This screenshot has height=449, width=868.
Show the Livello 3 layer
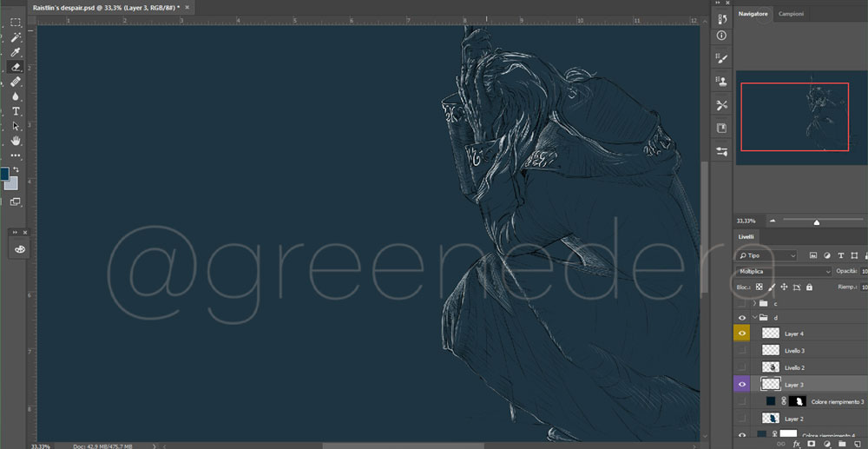pos(741,350)
